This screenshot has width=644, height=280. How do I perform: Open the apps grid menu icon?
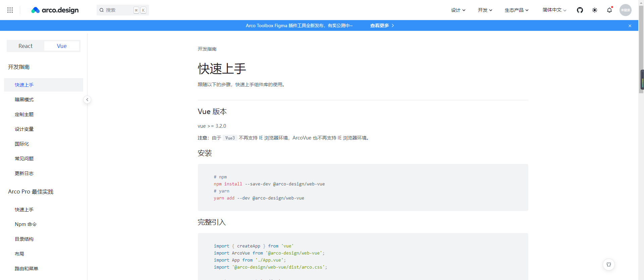(x=10, y=10)
